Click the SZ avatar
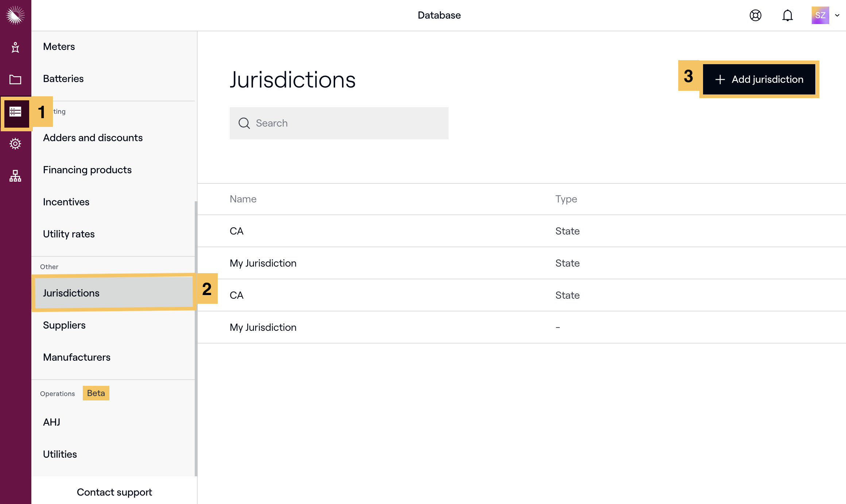Viewport: 846px width, 504px height. pos(820,15)
